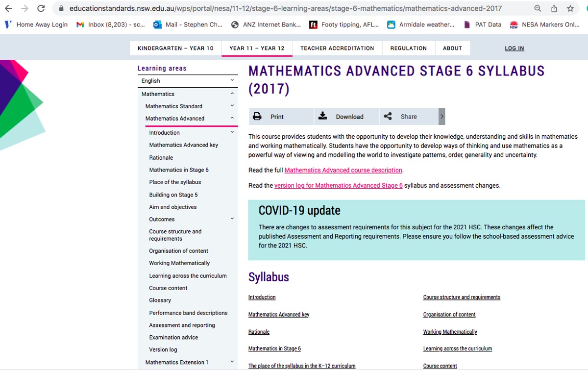Select Assessment and reporting sidebar item

(182, 325)
